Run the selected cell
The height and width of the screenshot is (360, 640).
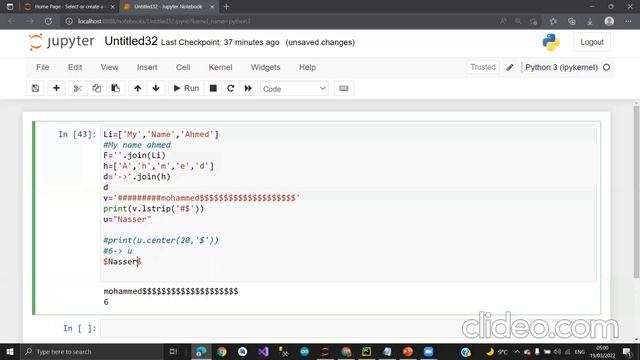(186, 88)
